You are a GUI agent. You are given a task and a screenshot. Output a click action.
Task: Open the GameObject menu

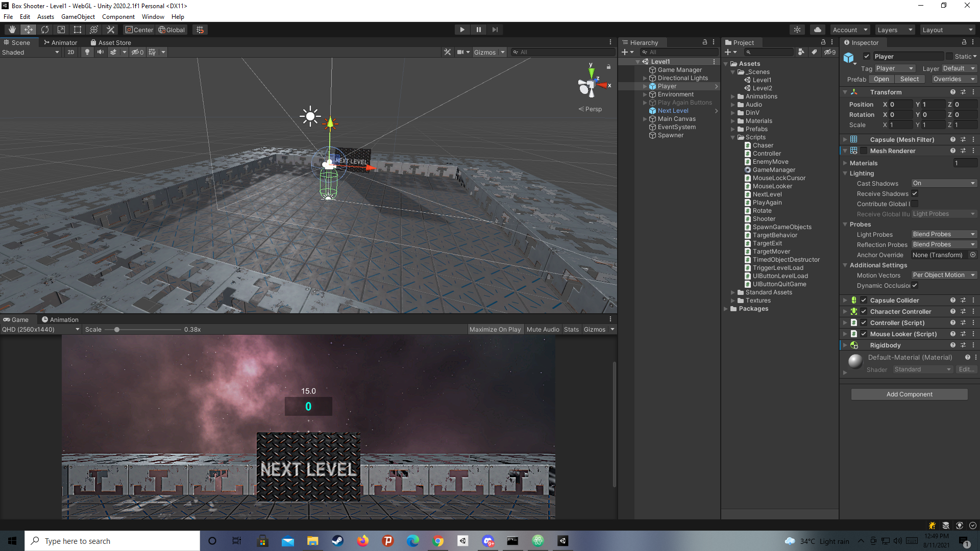[x=78, y=17]
